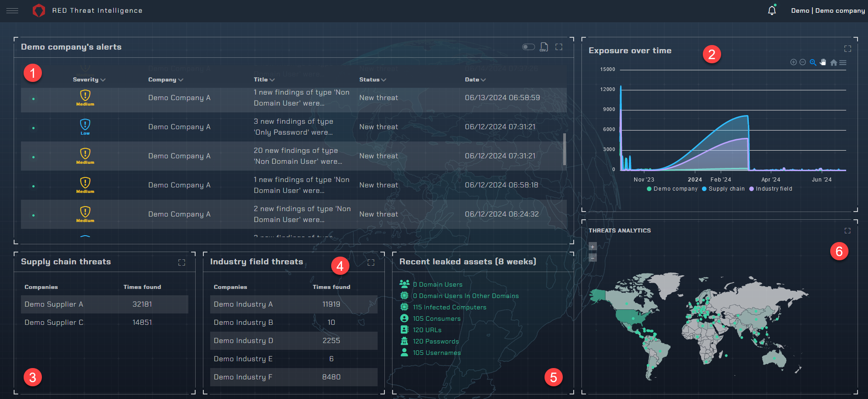Click the chart zoom-out minus icon

pyautogui.click(x=803, y=62)
